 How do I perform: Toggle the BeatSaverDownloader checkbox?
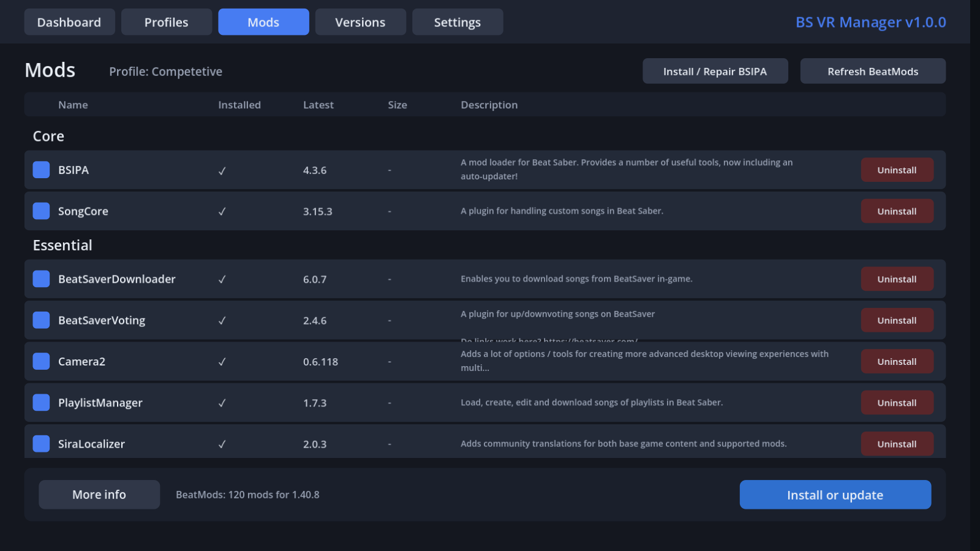41,279
